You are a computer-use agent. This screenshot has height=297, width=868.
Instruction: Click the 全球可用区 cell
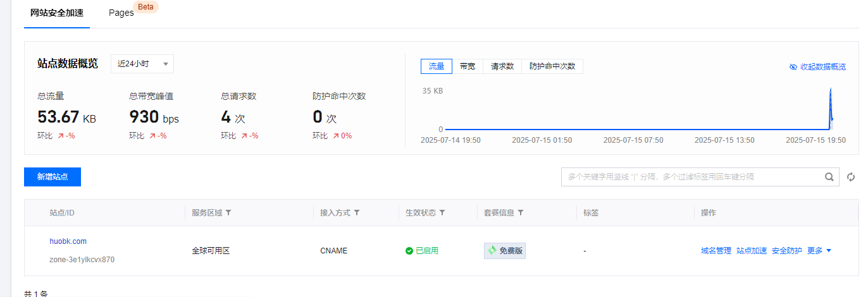[x=211, y=251]
